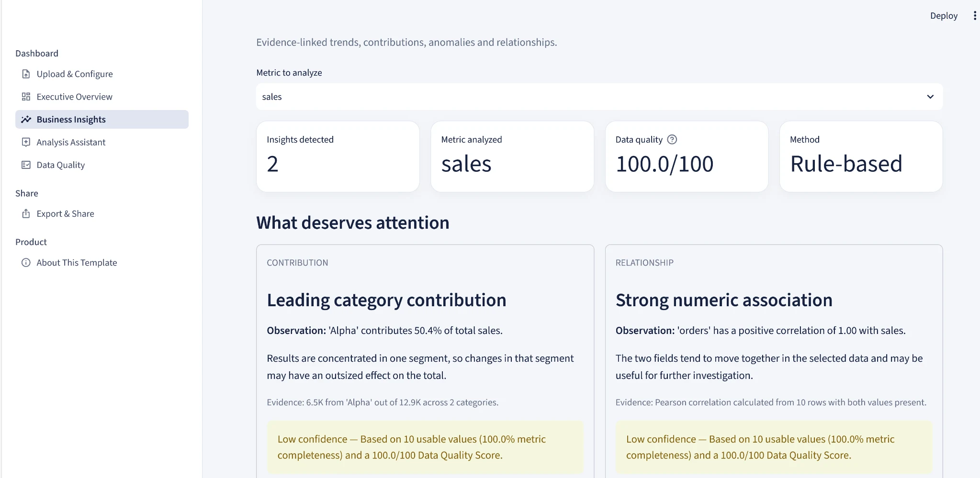Click the Data Quality checklist icon
The image size is (980, 478).
click(x=26, y=165)
